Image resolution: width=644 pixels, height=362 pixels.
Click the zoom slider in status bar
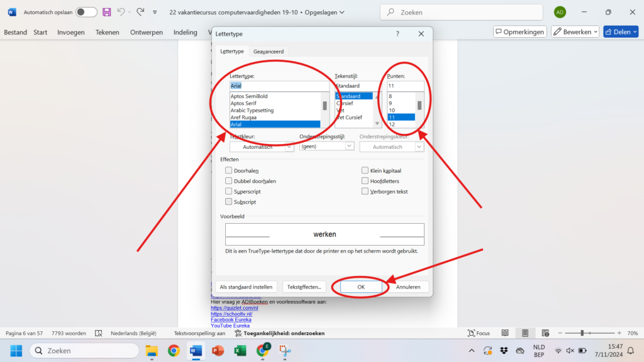pyautogui.click(x=582, y=333)
